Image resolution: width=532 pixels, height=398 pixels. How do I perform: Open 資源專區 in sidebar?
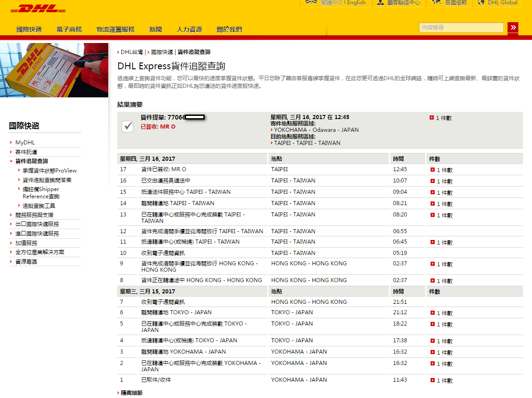(x=26, y=262)
